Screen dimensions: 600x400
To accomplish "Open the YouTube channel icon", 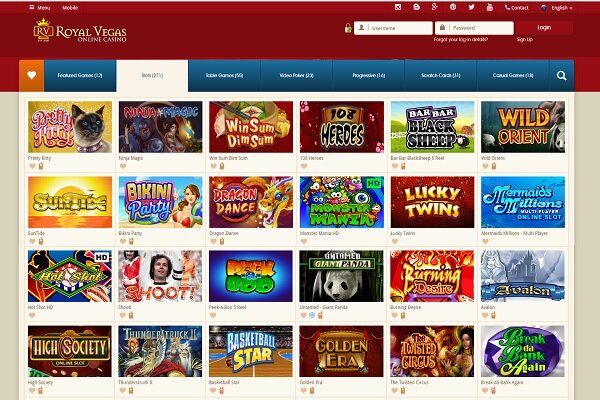I will [x=489, y=7].
